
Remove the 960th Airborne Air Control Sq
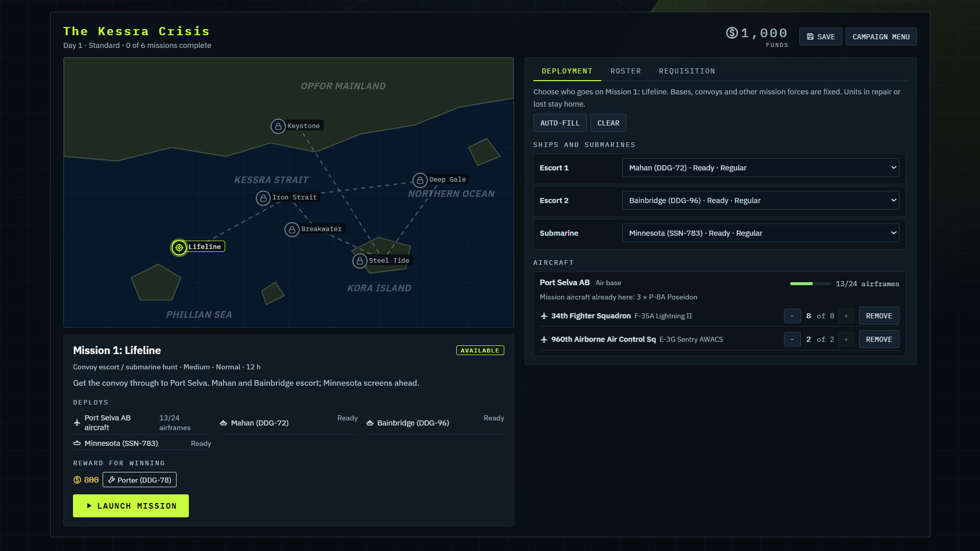879,340
